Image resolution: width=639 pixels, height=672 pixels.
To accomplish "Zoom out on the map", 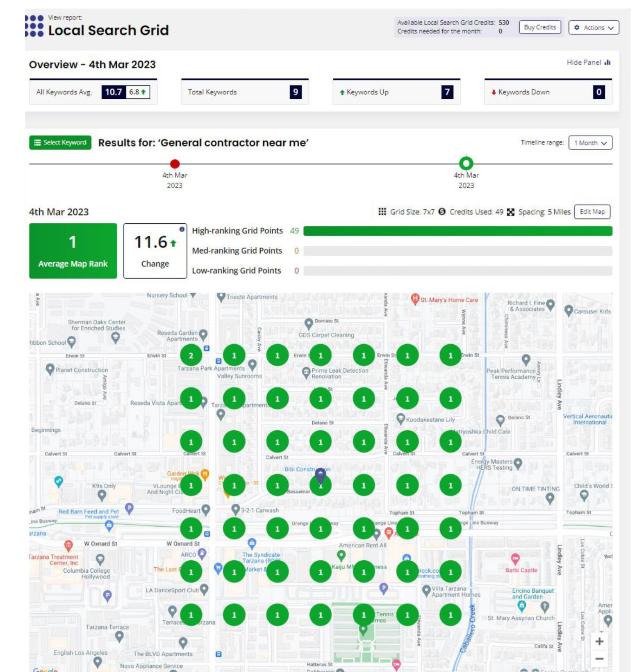I will point(599,659).
